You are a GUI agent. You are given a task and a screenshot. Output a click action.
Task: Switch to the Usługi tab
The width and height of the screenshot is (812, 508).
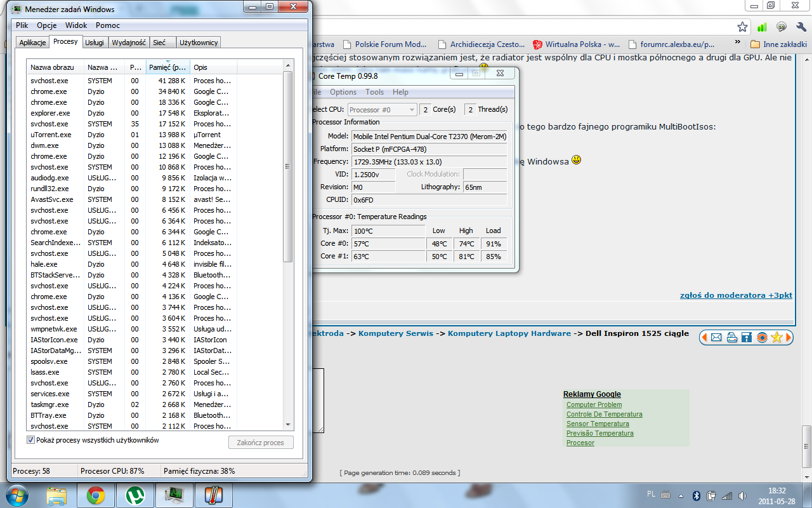(95, 43)
